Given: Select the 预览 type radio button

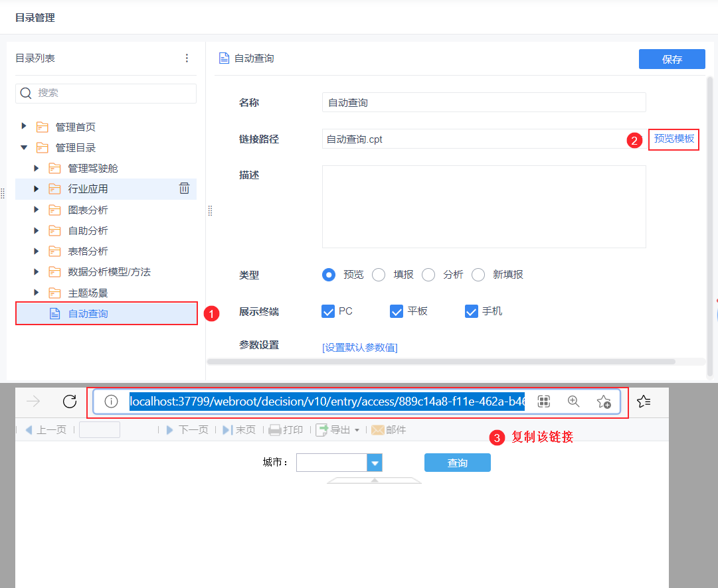Looking at the screenshot, I should (329, 275).
